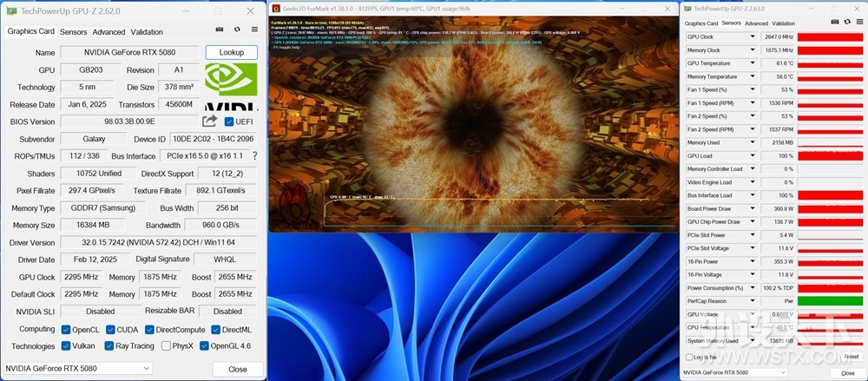Expand the Memory Clock sensor dropdown
Screen dimensions: 868x381
[x=753, y=50]
